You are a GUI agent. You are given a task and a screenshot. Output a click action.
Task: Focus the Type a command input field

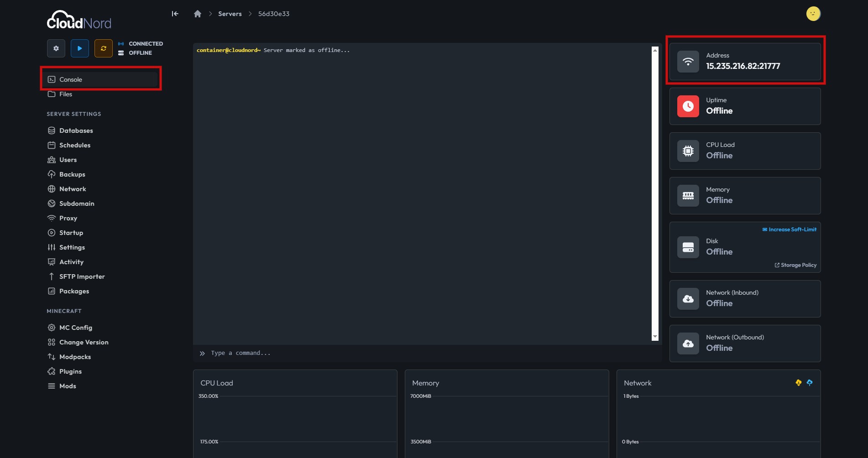tap(427, 353)
